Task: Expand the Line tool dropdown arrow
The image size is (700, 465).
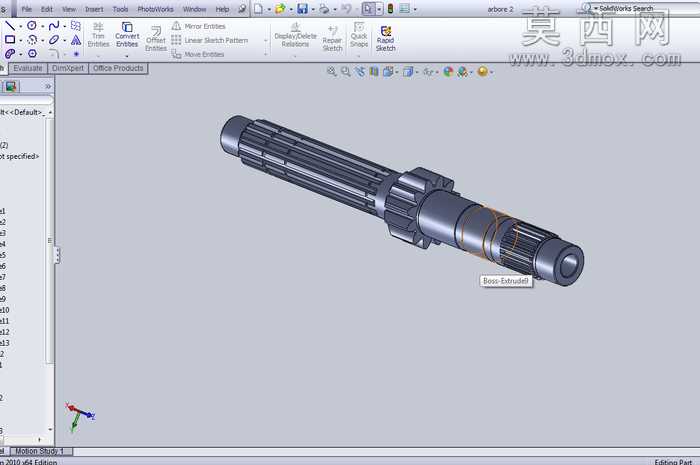Action: (21, 26)
